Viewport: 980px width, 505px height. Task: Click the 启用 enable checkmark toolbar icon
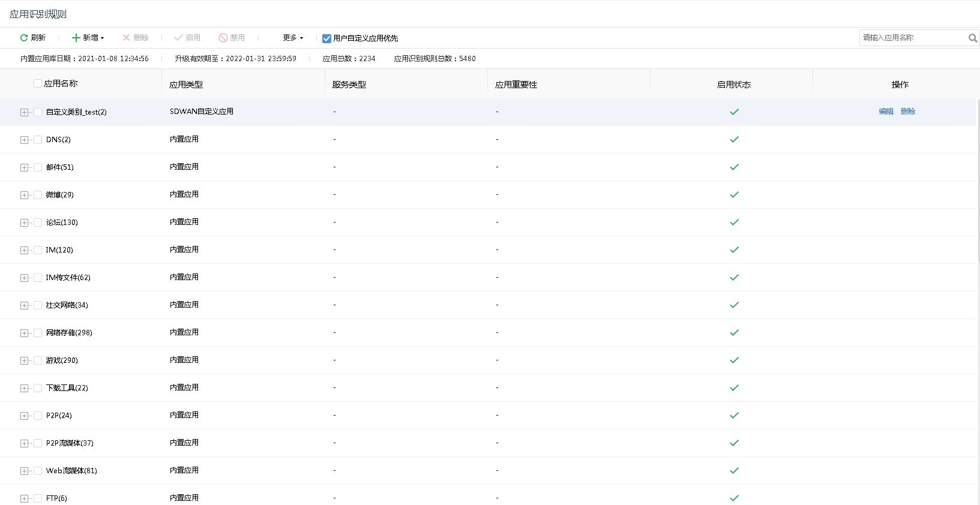pyautogui.click(x=178, y=38)
